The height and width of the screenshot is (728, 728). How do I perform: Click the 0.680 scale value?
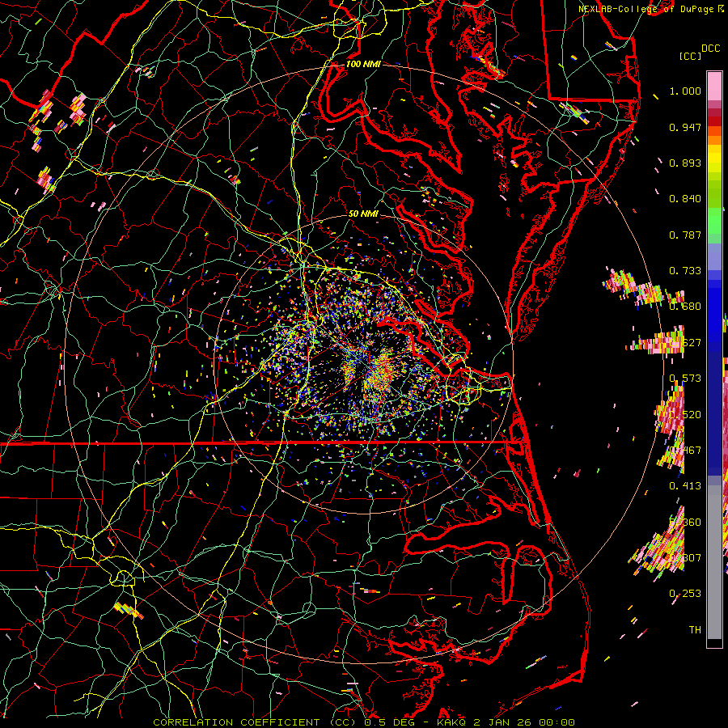pyautogui.click(x=685, y=307)
